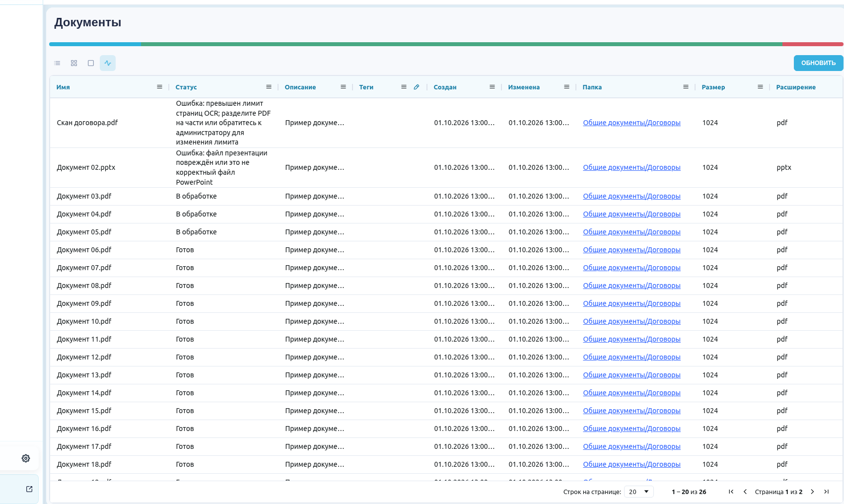Switch to list view icon
This screenshot has width=844, height=504.
(57, 63)
